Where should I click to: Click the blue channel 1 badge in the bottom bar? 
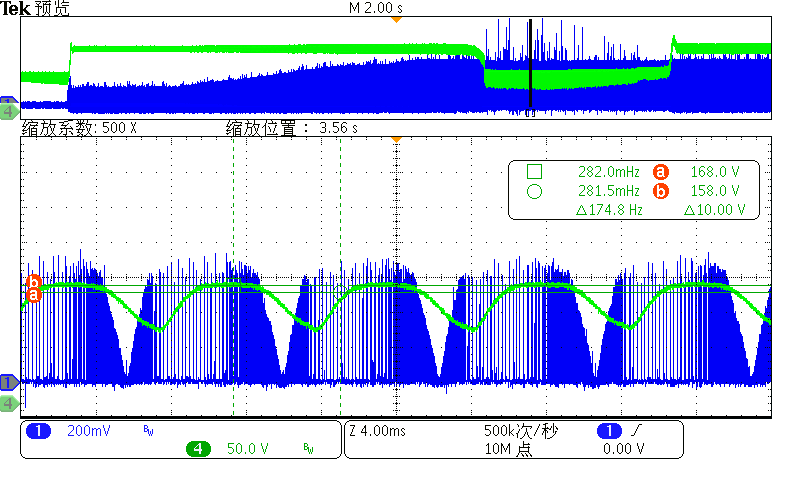click(x=38, y=431)
